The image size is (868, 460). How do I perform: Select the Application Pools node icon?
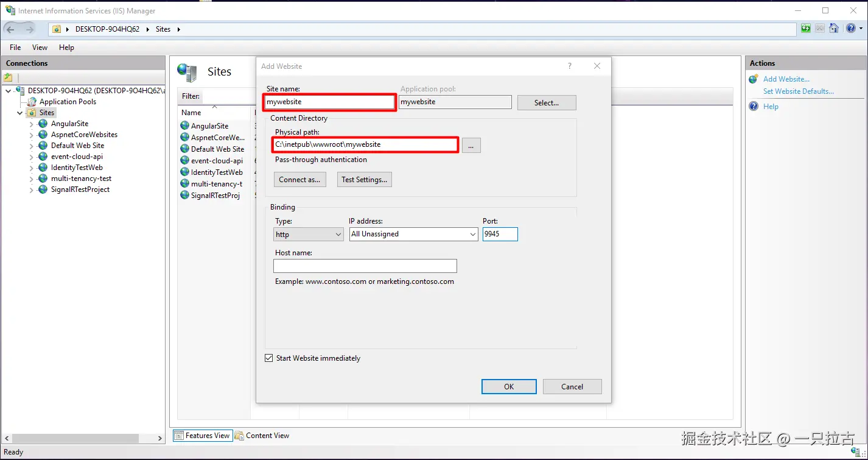pyautogui.click(x=32, y=101)
